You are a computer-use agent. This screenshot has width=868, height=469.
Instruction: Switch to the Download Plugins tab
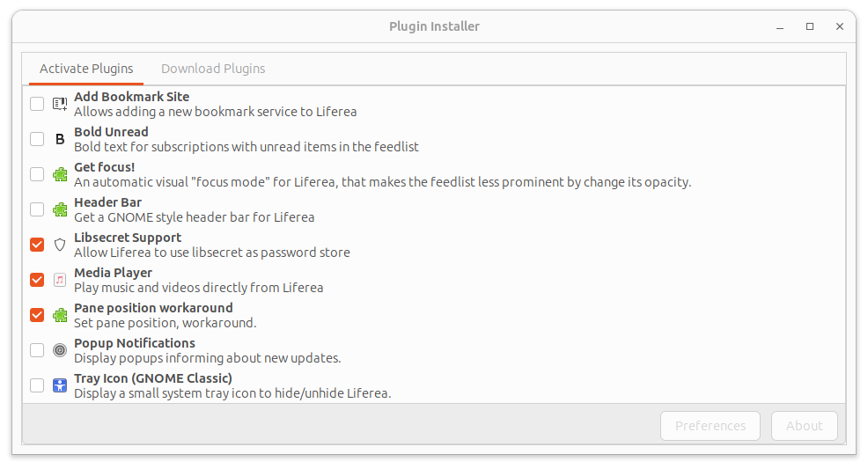(x=213, y=69)
